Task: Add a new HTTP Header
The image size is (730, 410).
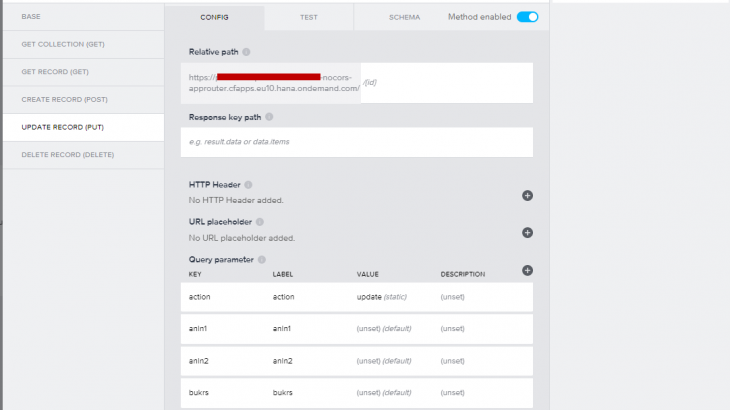Action: pyautogui.click(x=527, y=196)
